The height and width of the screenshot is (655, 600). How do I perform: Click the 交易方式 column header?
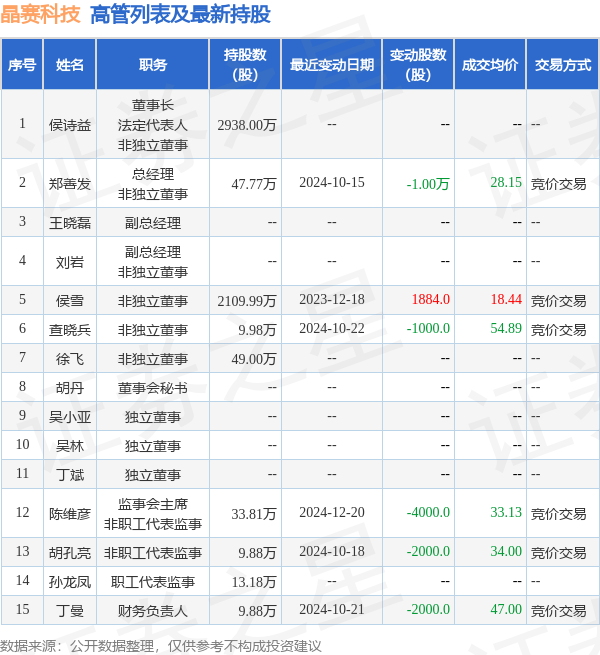pos(562,65)
